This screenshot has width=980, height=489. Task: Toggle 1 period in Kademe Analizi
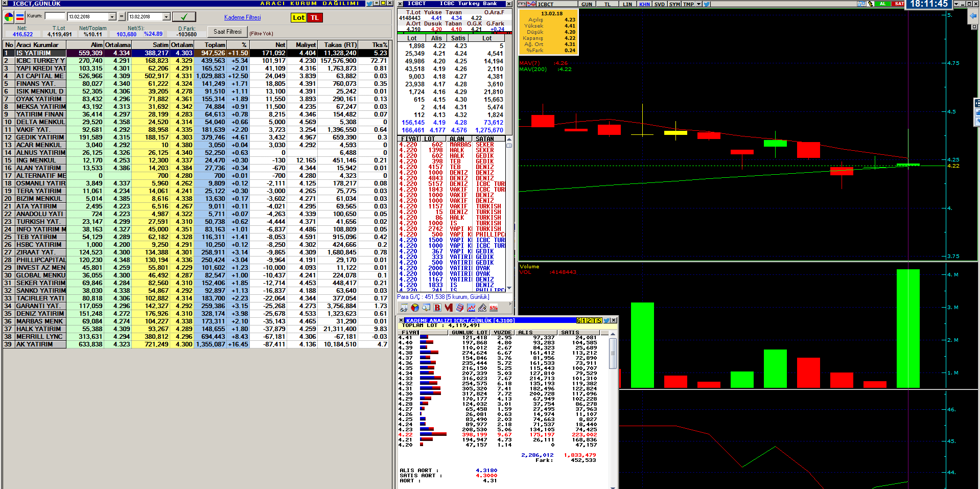[x=584, y=320]
